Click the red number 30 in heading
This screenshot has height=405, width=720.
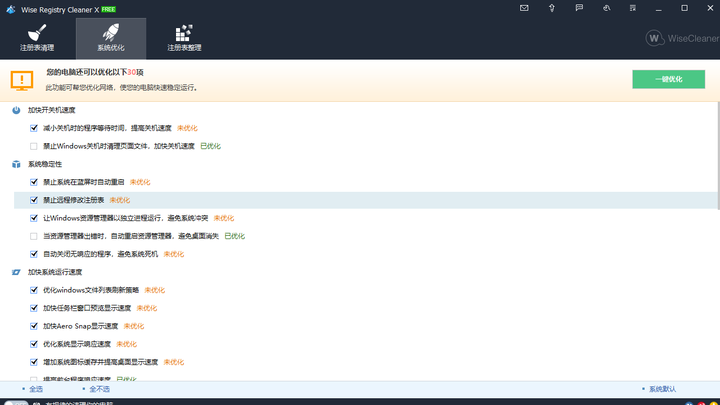coord(131,72)
